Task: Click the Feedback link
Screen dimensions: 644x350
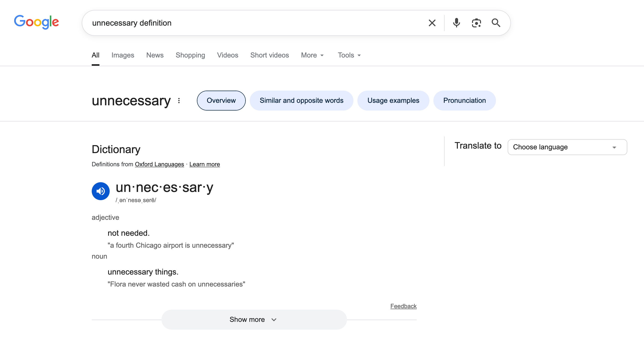Action: click(403, 306)
